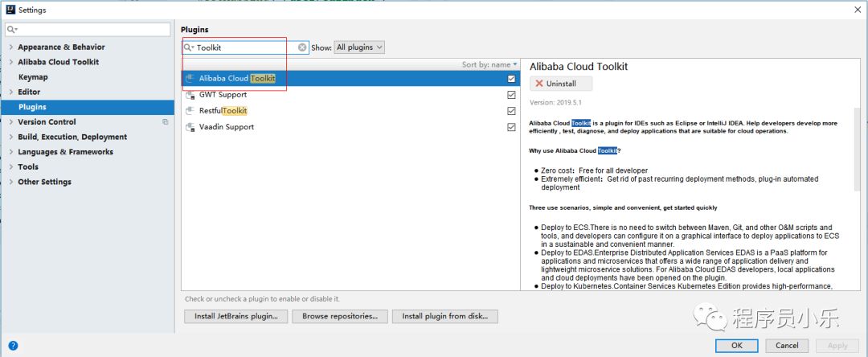This screenshot has height=357, width=868.
Task: Click the Alibaba Cloud Toolkit detail heading
Action: (579, 67)
